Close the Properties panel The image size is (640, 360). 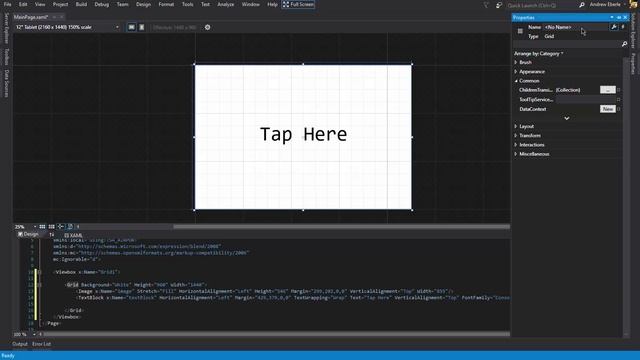[625, 18]
